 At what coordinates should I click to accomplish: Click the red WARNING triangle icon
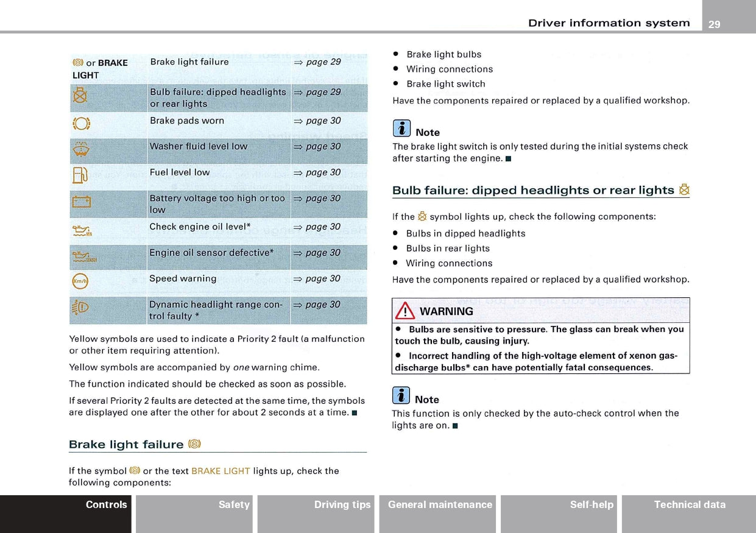click(405, 311)
